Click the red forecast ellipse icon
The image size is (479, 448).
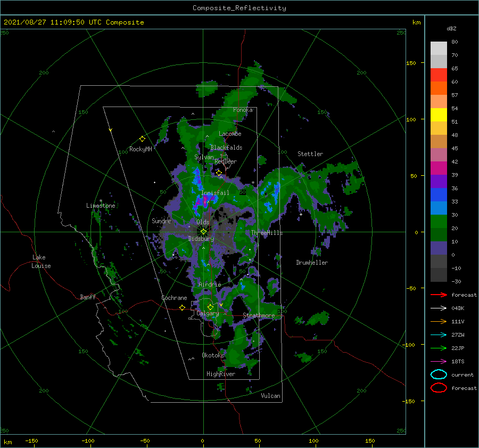pyautogui.click(x=439, y=388)
